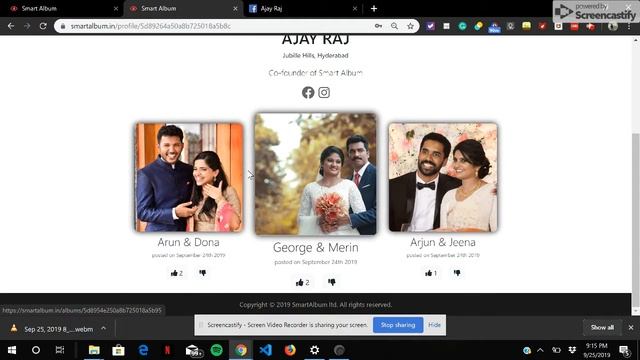Open Ajay Raj's Instagram profile icon

pyautogui.click(x=324, y=93)
